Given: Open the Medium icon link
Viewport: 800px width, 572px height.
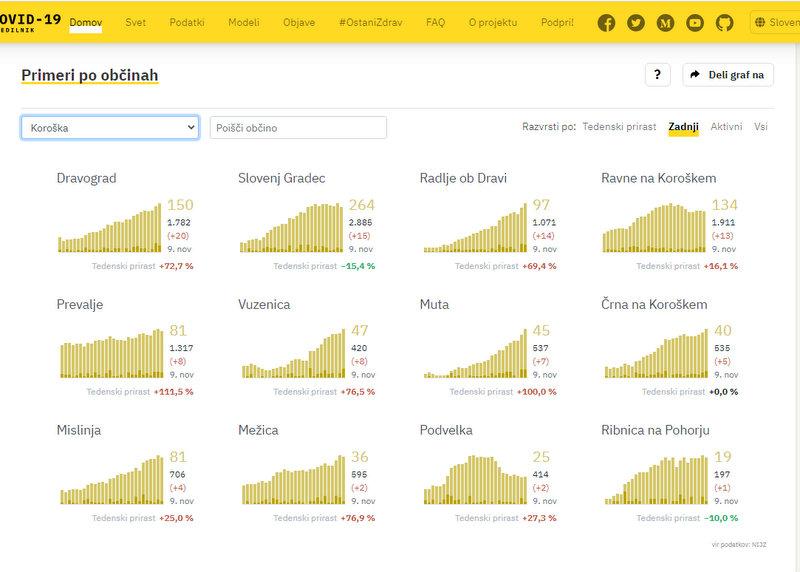Looking at the screenshot, I should point(665,23).
